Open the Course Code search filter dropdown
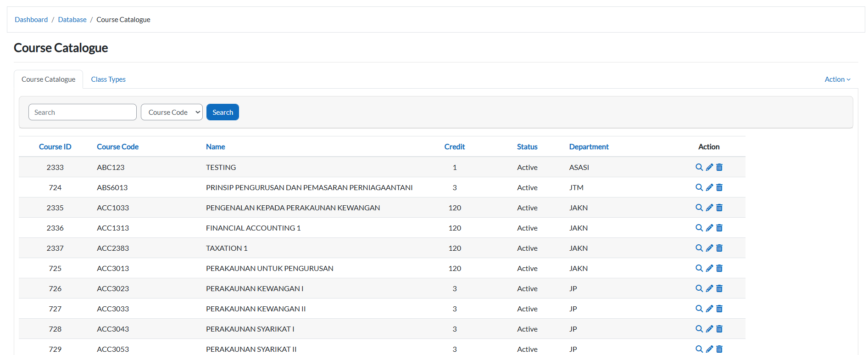 pos(172,112)
